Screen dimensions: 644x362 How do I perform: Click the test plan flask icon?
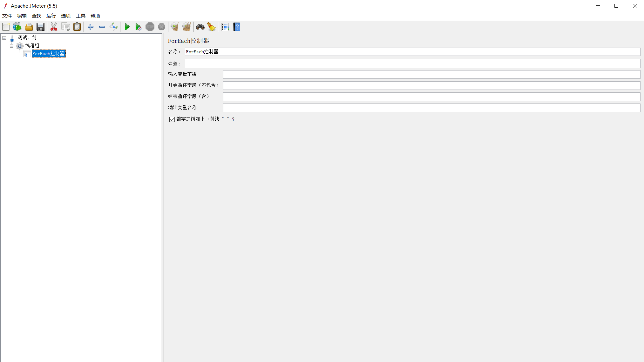12,38
